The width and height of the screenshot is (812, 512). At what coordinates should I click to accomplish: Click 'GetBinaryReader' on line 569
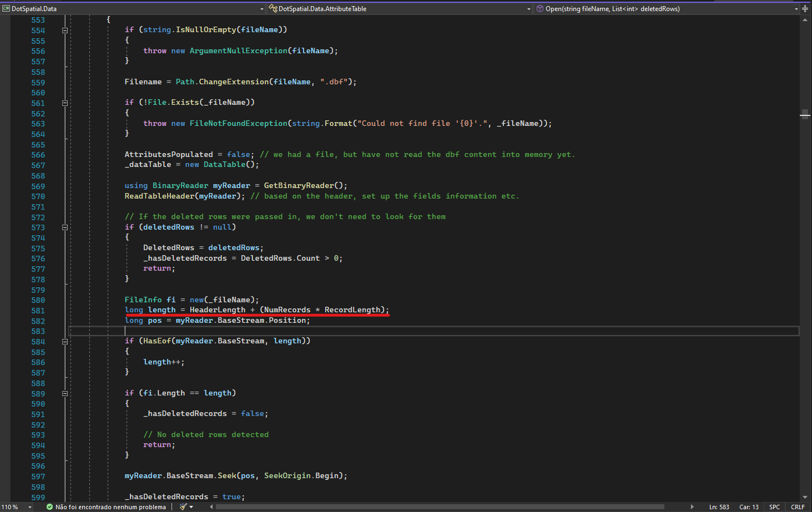[299, 185]
